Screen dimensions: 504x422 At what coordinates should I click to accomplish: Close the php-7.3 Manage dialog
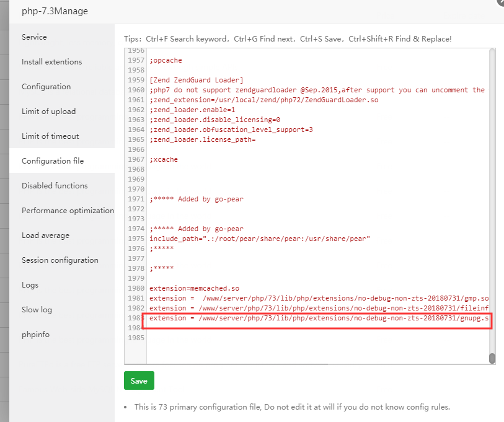pos(501,2)
